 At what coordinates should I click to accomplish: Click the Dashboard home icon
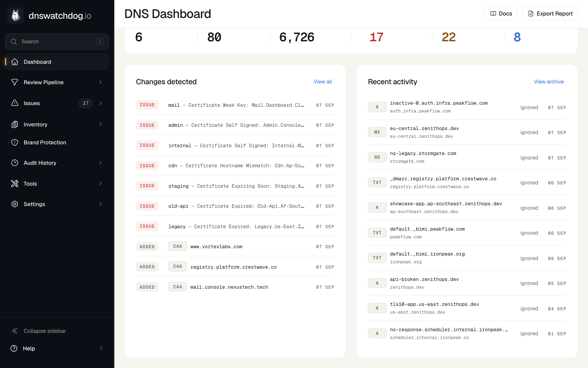coord(14,62)
